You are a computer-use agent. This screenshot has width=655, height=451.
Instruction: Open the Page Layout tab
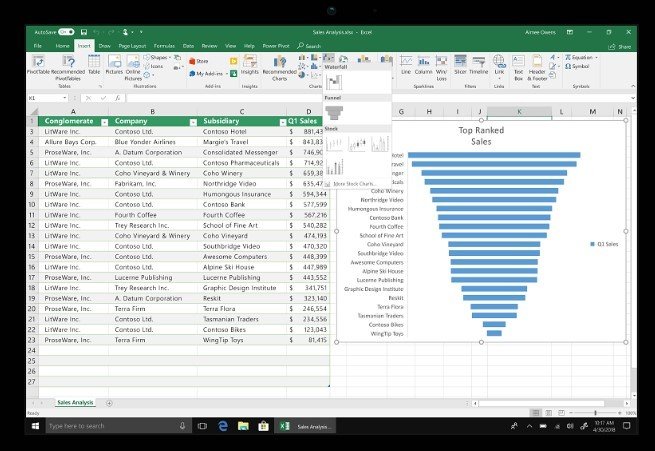pos(132,46)
